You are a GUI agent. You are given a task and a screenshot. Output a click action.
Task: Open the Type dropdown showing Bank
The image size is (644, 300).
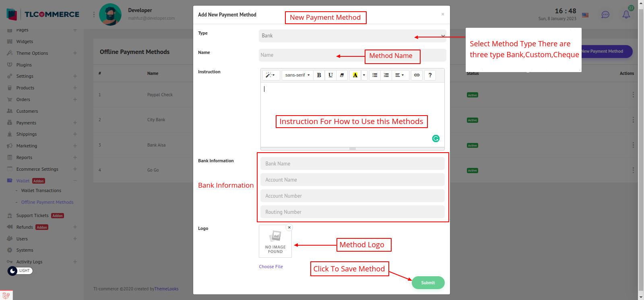point(352,36)
